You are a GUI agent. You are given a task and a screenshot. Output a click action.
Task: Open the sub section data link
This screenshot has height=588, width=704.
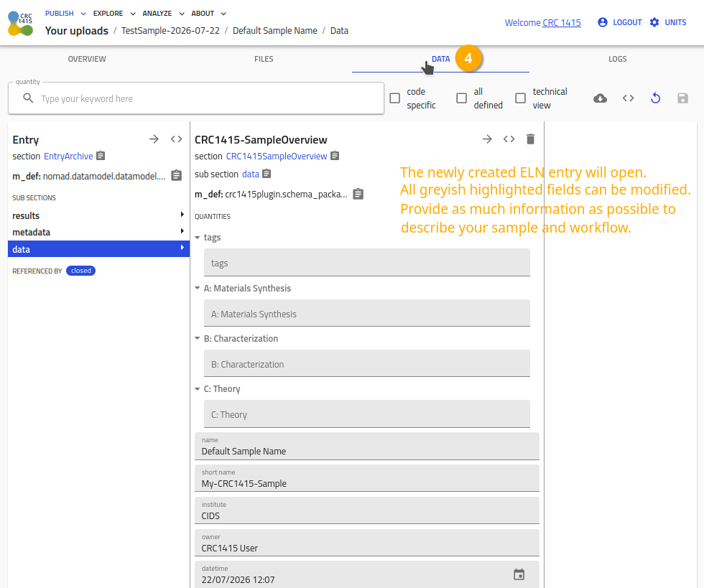251,174
